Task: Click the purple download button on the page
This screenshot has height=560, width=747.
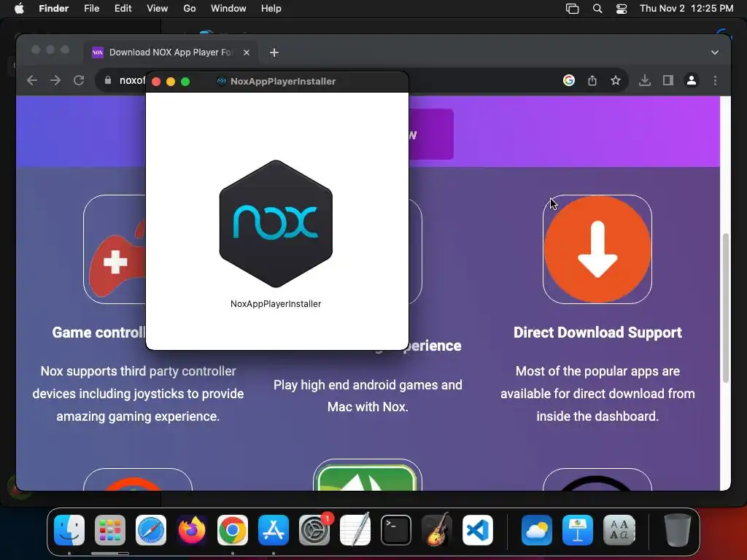Action: click(x=430, y=134)
